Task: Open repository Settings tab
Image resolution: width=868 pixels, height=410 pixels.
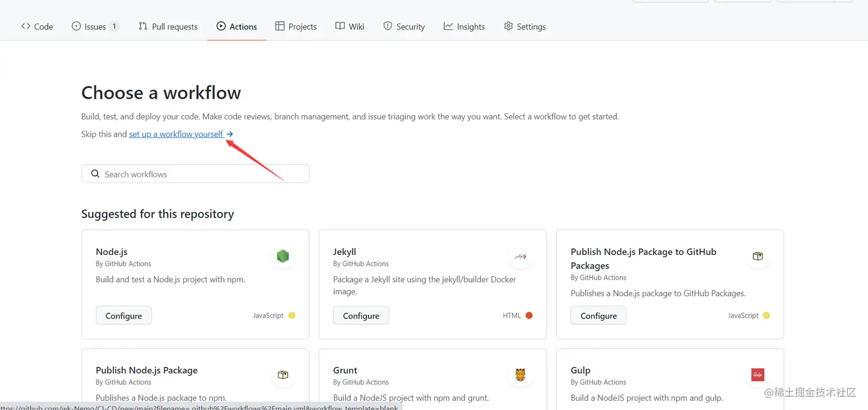Action: tap(524, 26)
